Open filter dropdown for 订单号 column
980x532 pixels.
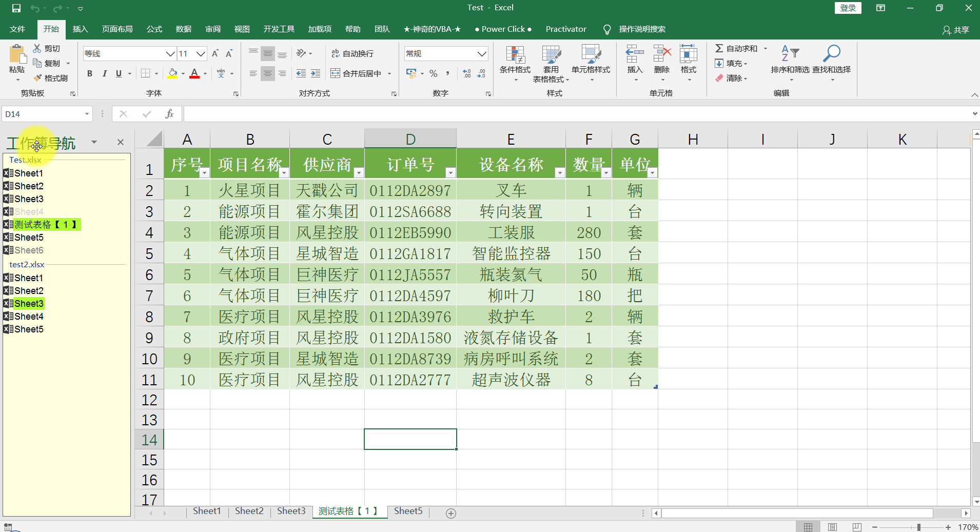(450, 173)
